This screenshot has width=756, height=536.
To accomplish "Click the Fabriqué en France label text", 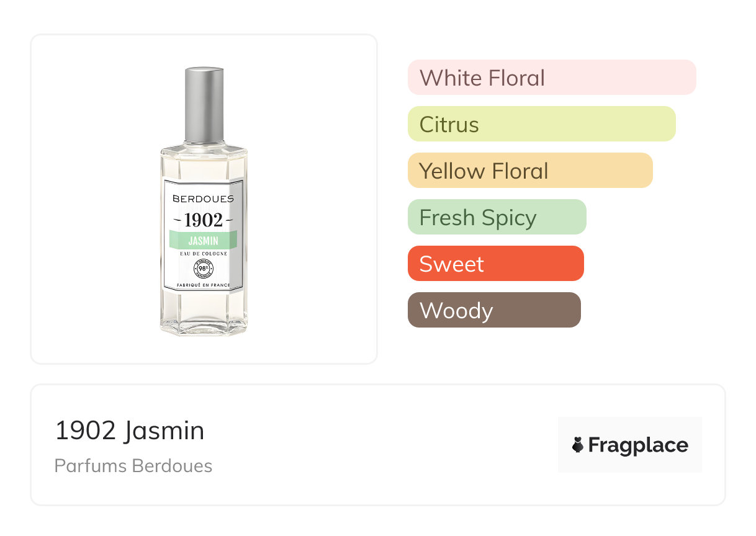I will 204,285.
